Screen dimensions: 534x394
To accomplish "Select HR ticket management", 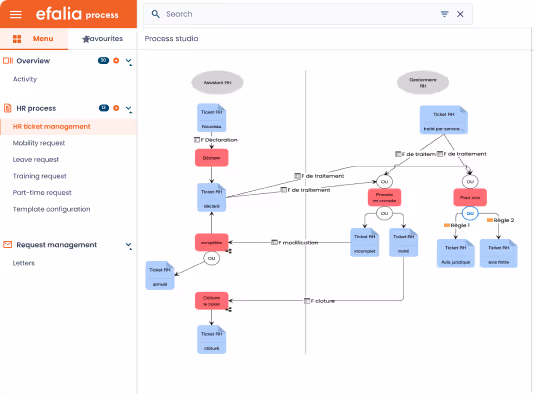I will click(x=68, y=127).
